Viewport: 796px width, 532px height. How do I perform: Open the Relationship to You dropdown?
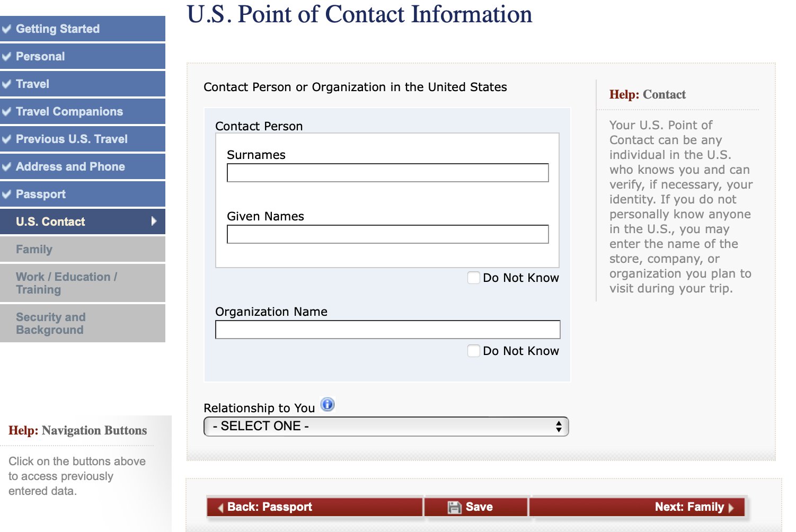pos(386,427)
